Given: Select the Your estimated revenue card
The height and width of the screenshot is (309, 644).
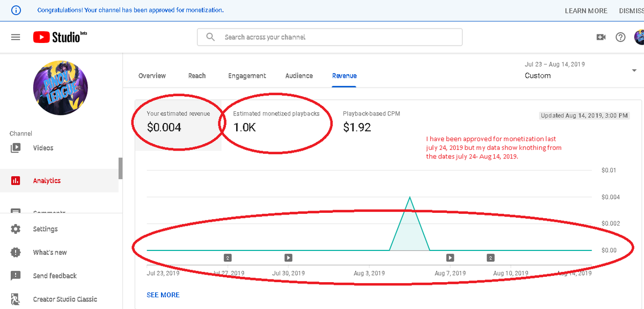Looking at the screenshot, I should [x=178, y=126].
